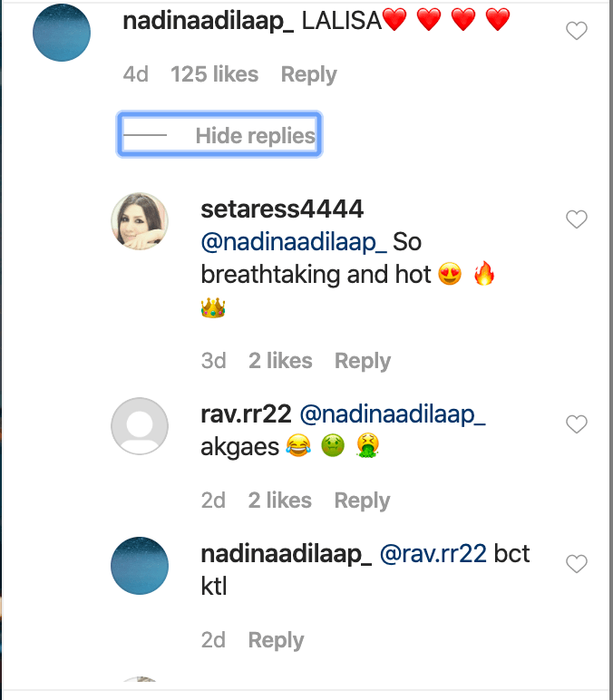Click @nadinaadilaap_ mention in setaress4444's reply
The image size is (613, 700).
294,243
